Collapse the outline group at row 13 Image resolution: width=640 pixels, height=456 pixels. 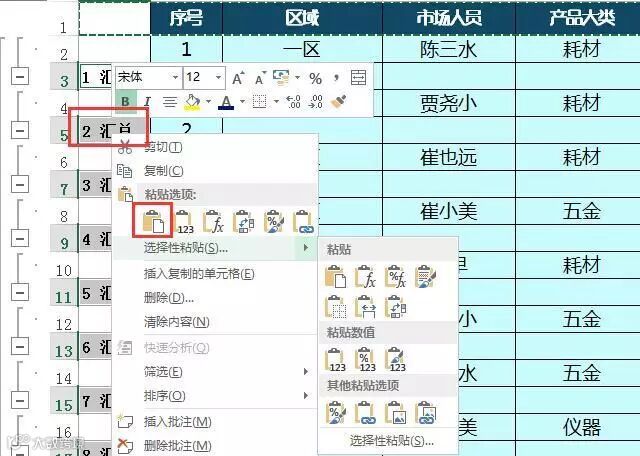(x=20, y=346)
